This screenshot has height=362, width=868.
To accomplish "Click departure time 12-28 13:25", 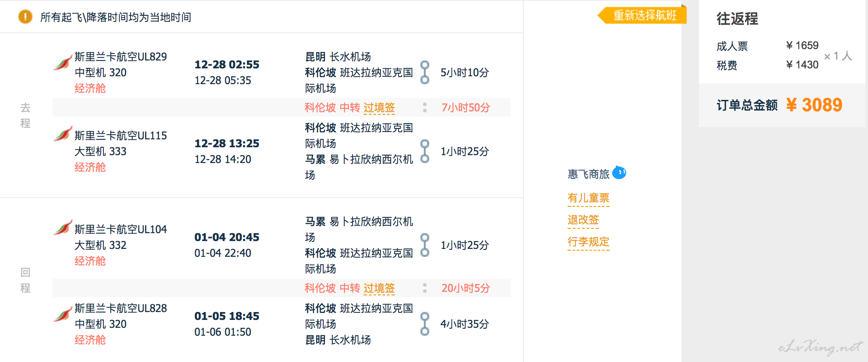I will (227, 143).
